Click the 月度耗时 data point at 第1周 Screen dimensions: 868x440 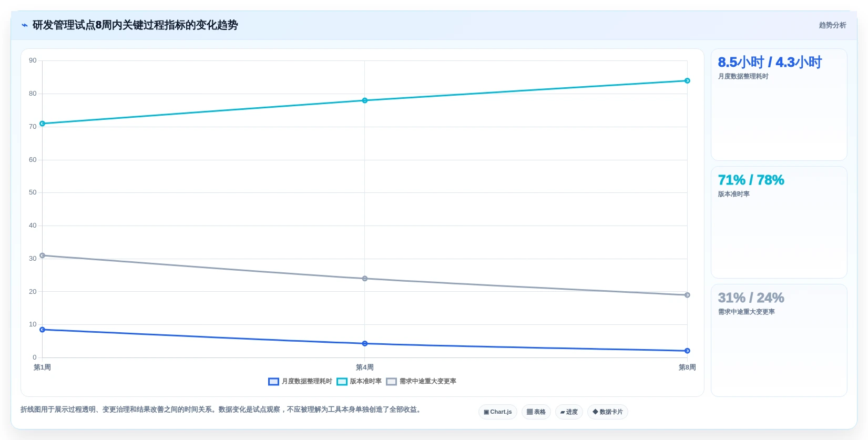[x=43, y=330]
